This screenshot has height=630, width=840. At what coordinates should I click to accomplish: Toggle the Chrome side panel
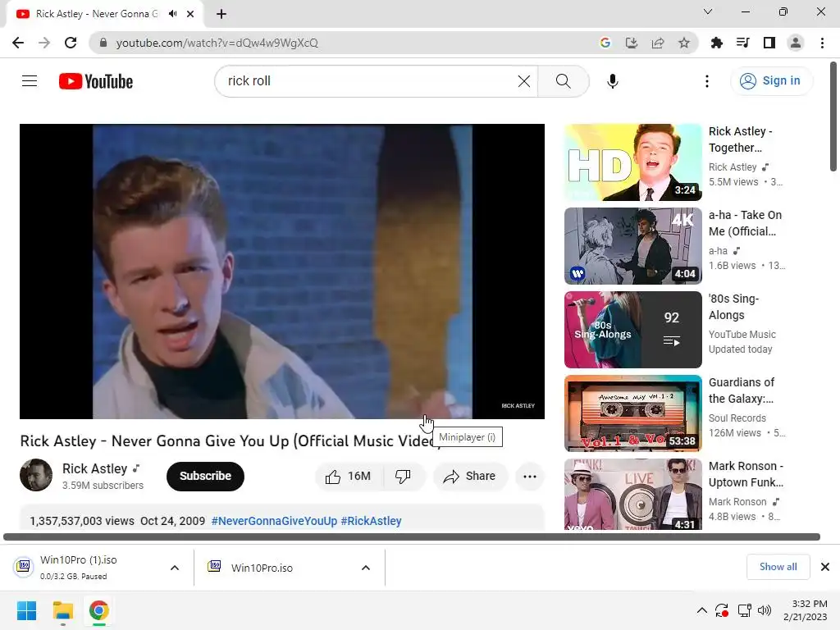[x=769, y=43]
